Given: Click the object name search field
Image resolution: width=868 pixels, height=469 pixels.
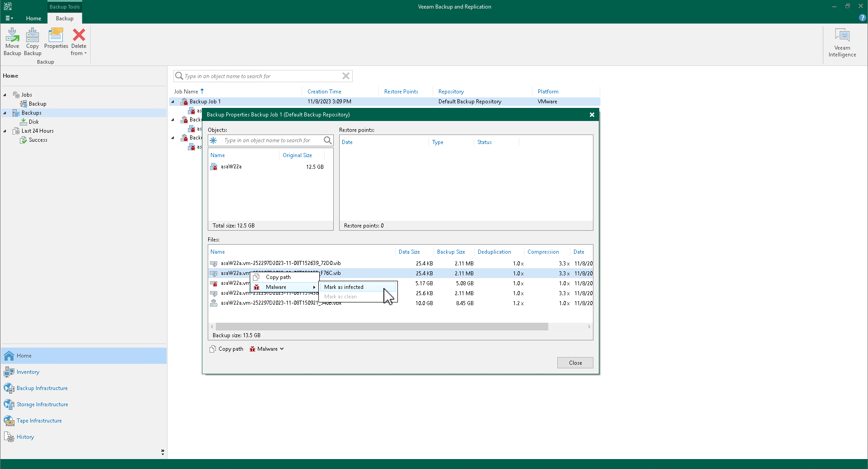Looking at the screenshot, I should tap(262, 76).
